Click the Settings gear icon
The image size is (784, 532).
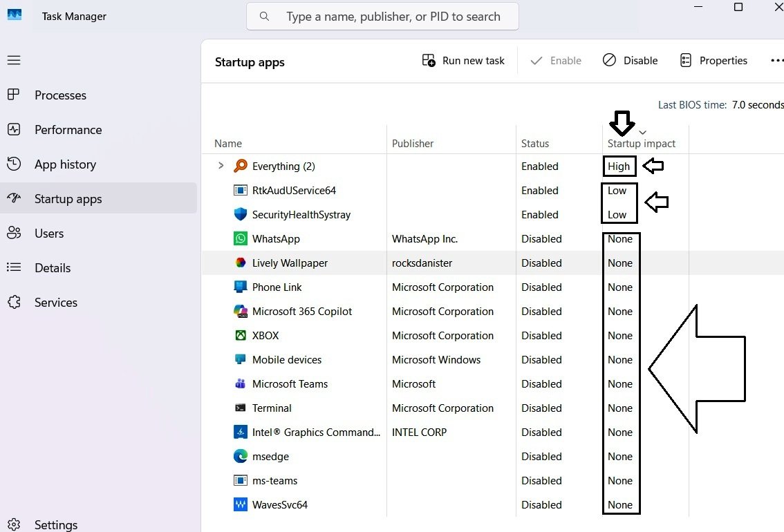pyautogui.click(x=14, y=524)
